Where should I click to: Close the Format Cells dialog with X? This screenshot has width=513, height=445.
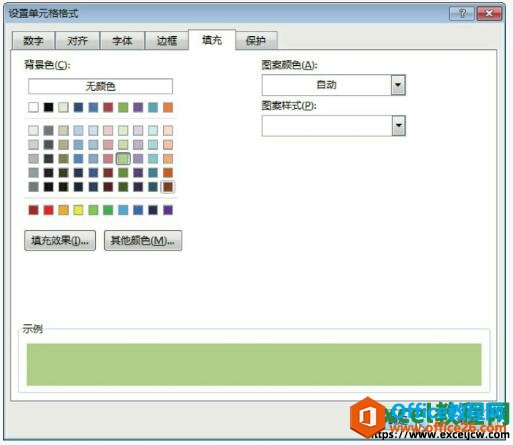pos(489,14)
